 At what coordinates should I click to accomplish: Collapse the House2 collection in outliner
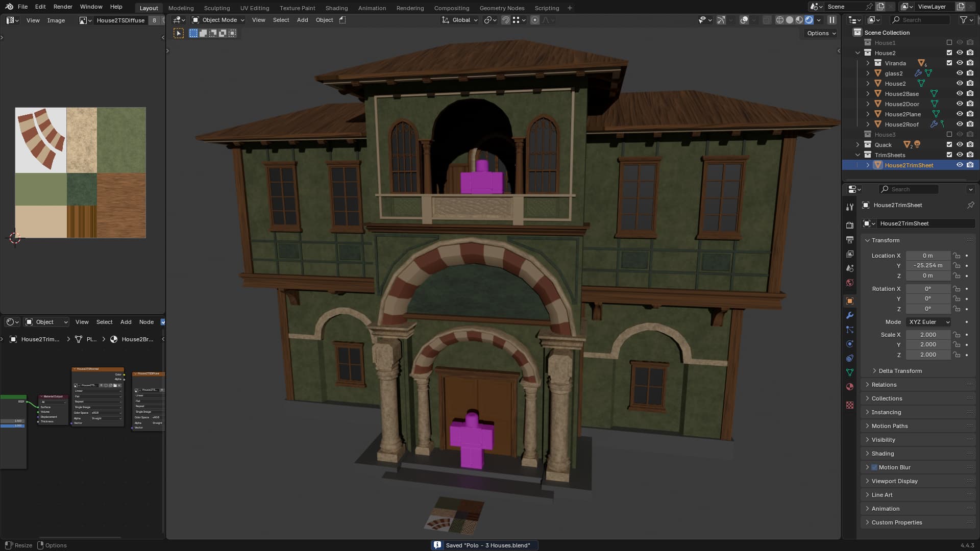coord(858,53)
